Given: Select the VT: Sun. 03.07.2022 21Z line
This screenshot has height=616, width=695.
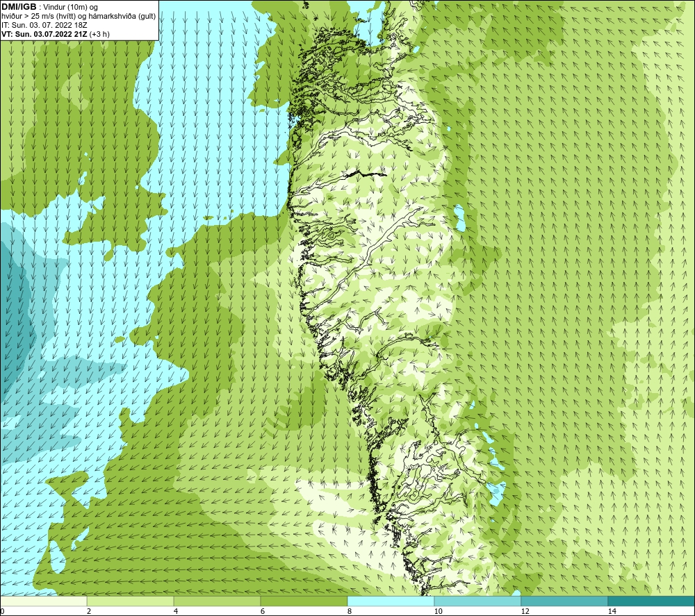Looking at the screenshot, I should click(x=56, y=34).
